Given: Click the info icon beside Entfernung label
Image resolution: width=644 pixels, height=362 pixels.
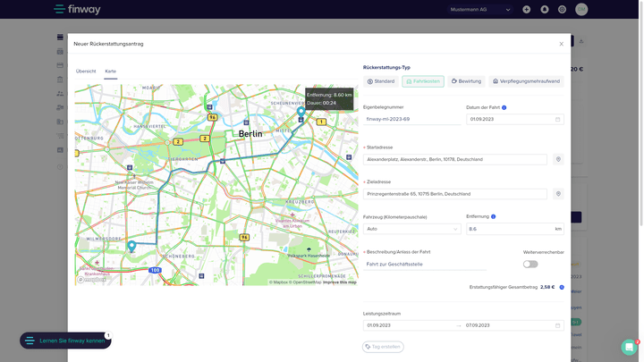Looking at the screenshot, I should point(493,216).
